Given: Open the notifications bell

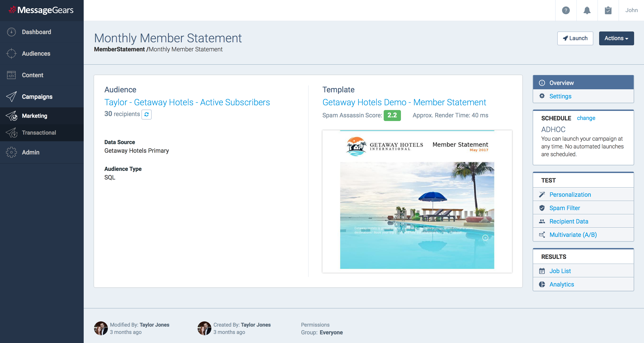Looking at the screenshot, I should [587, 10].
